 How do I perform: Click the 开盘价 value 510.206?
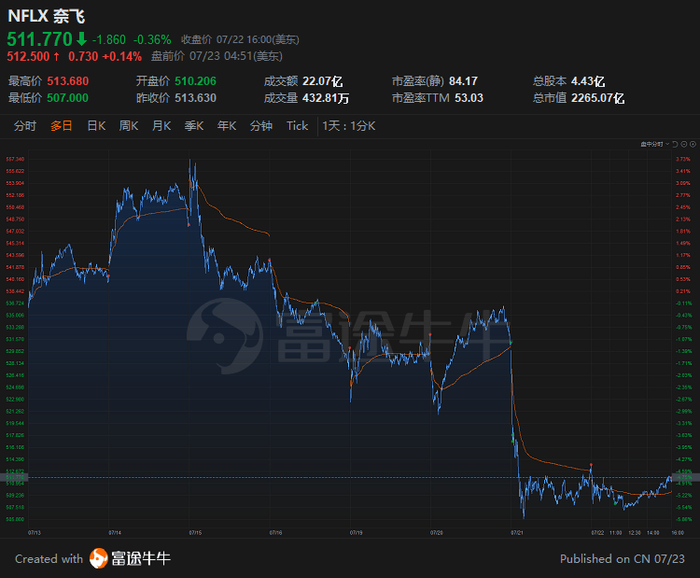[x=196, y=81]
